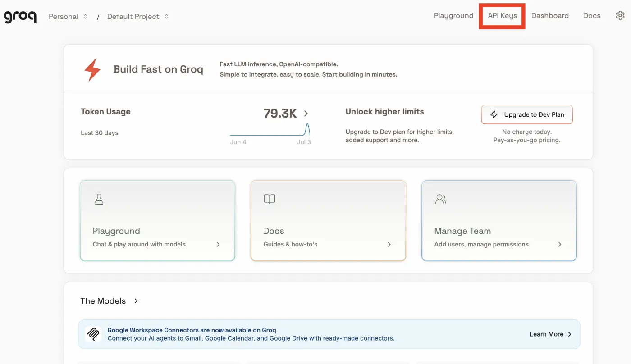The image size is (631, 364).
Task: Open the settings gear icon
Action: pyautogui.click(x=620, y=15)
